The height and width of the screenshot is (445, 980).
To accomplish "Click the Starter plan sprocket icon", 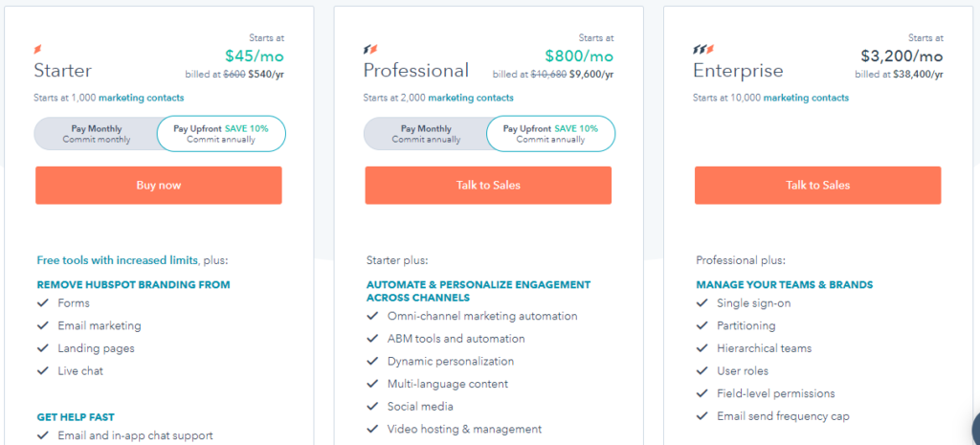I will point(37,50).
